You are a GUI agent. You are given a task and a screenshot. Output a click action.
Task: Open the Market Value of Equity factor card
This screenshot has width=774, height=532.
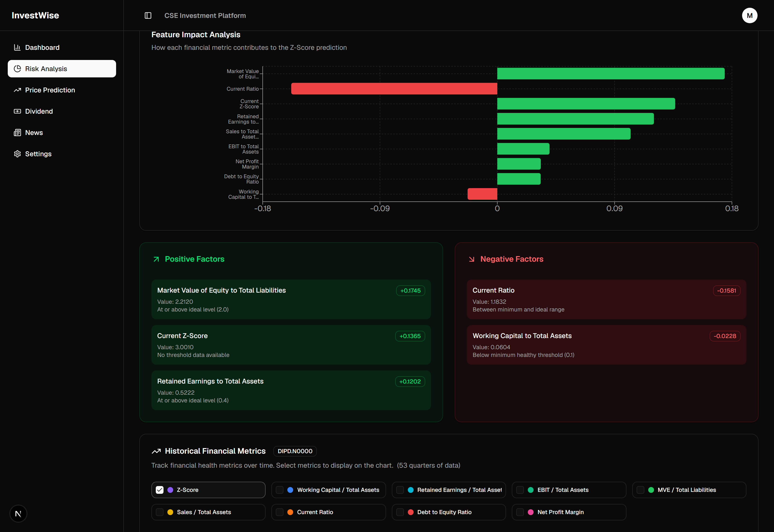291,299
